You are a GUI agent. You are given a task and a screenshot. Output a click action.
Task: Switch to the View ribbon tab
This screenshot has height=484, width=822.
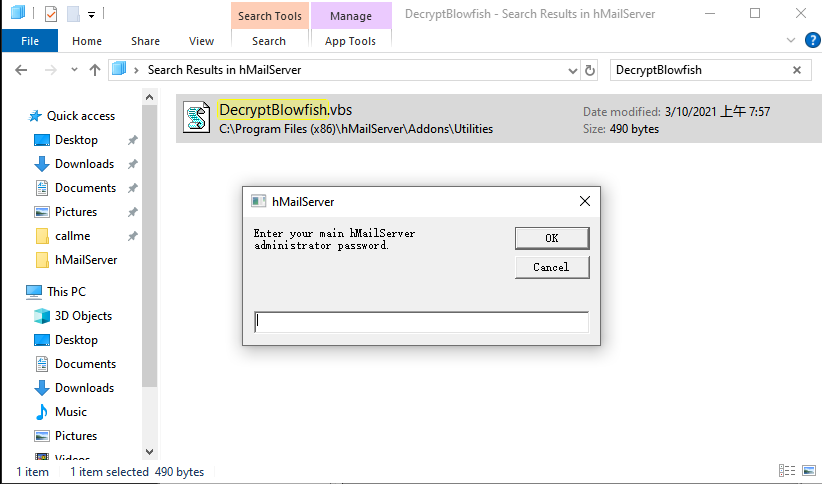point(201,41)
